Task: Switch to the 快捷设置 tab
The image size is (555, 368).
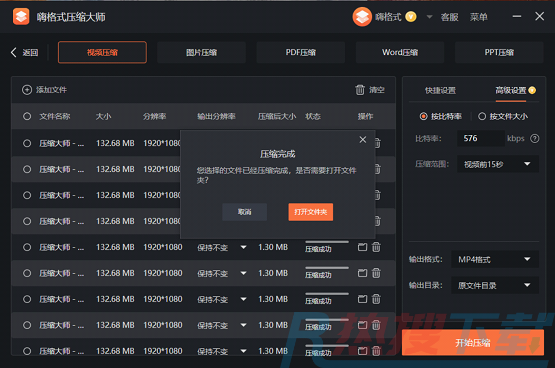Action: [440, 91]
